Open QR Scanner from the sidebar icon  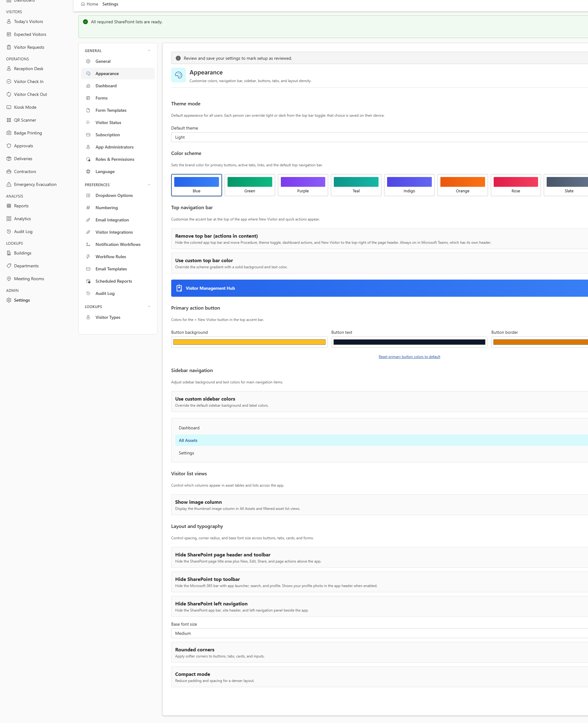pyautogui.click(x=9, y=120)
